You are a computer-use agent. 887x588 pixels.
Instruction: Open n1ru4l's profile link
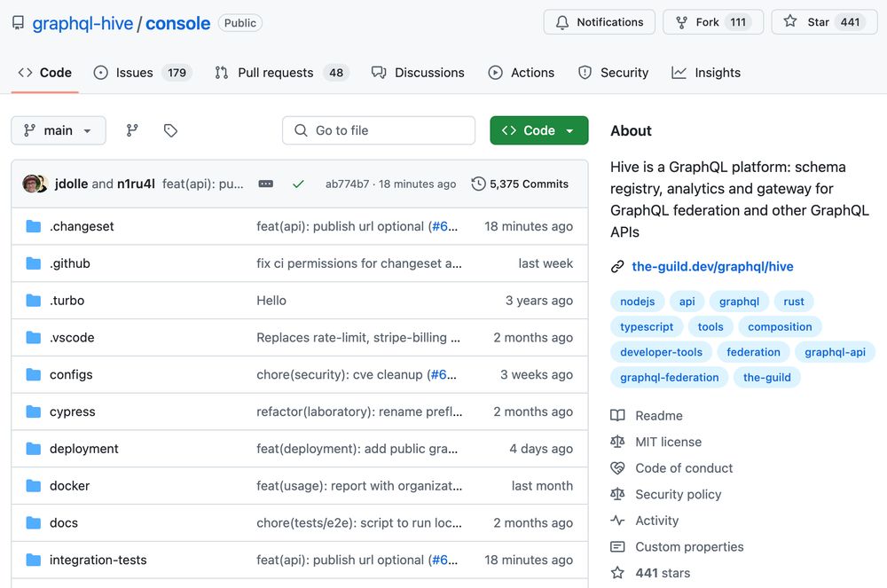point(136,184)
